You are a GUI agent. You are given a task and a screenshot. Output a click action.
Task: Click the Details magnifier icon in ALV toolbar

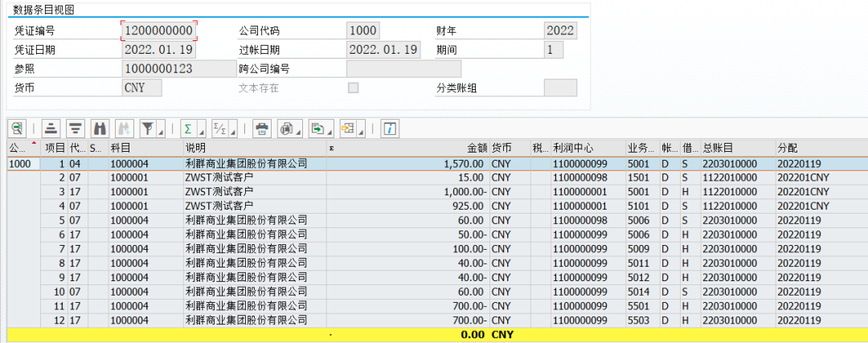click(x=17, y=129)
